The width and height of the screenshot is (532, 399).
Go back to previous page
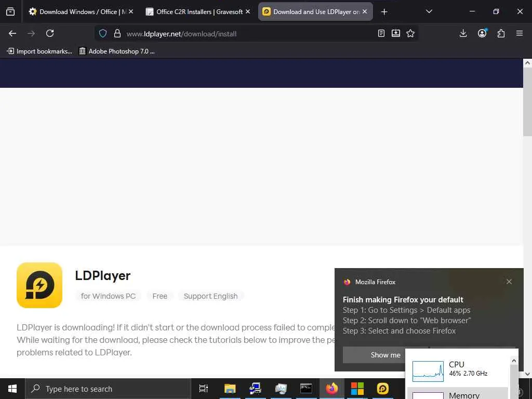12,33
